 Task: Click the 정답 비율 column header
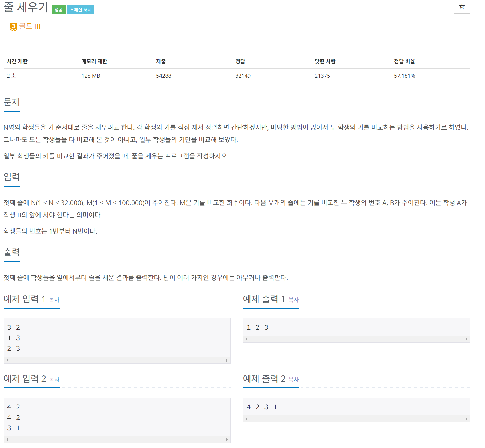(x=404, y=61)
